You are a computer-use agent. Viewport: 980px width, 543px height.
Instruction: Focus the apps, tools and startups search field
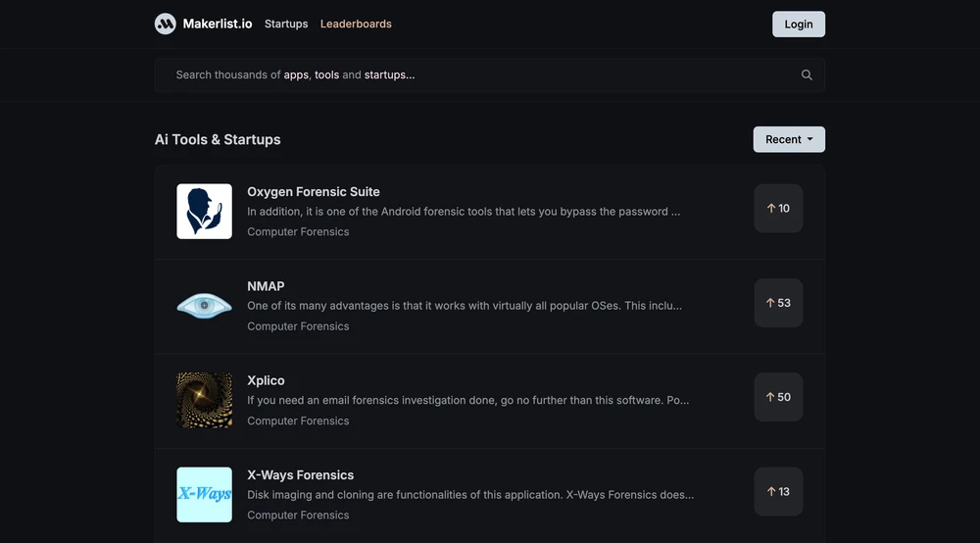(x=489, y=75)
